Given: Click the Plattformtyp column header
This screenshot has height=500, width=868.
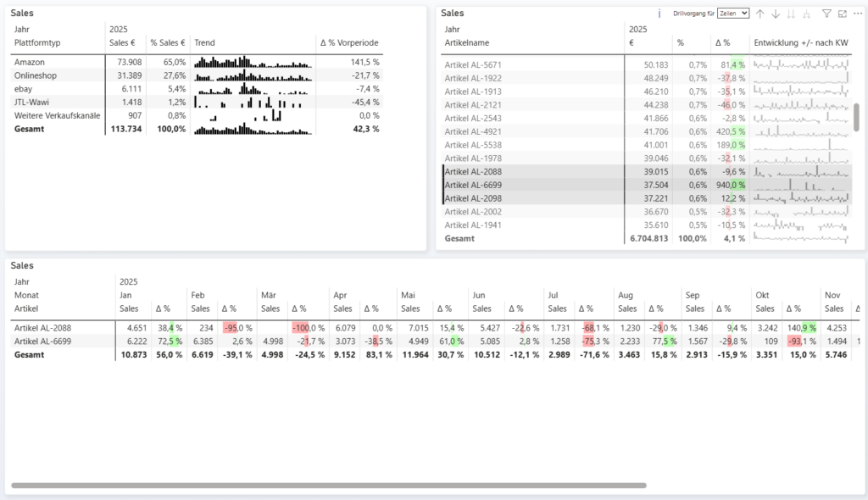Looking at the screenshot, I should (x=37, y=42).
